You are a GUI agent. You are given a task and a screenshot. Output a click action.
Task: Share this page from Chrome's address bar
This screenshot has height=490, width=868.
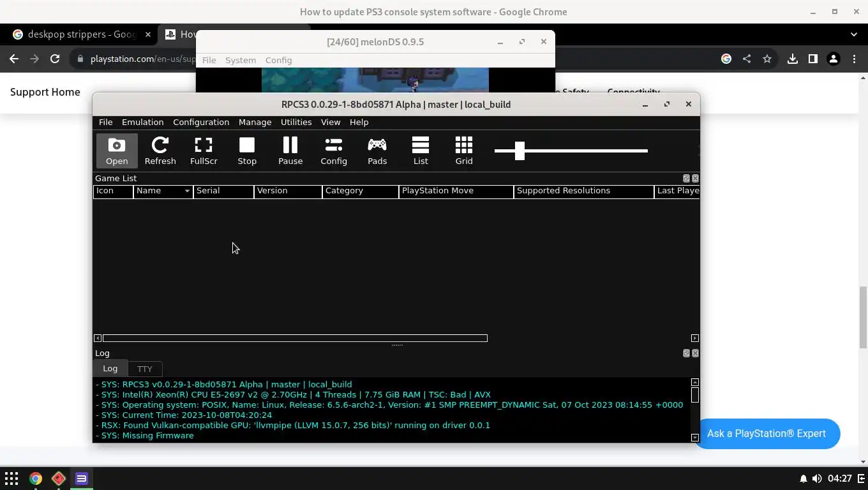tap(747, 59)
